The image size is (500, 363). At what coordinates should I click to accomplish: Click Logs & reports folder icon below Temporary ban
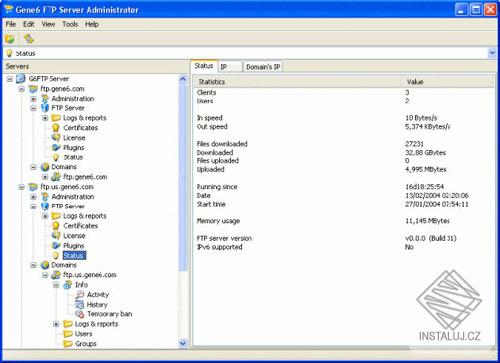click(x=68, y=324)
